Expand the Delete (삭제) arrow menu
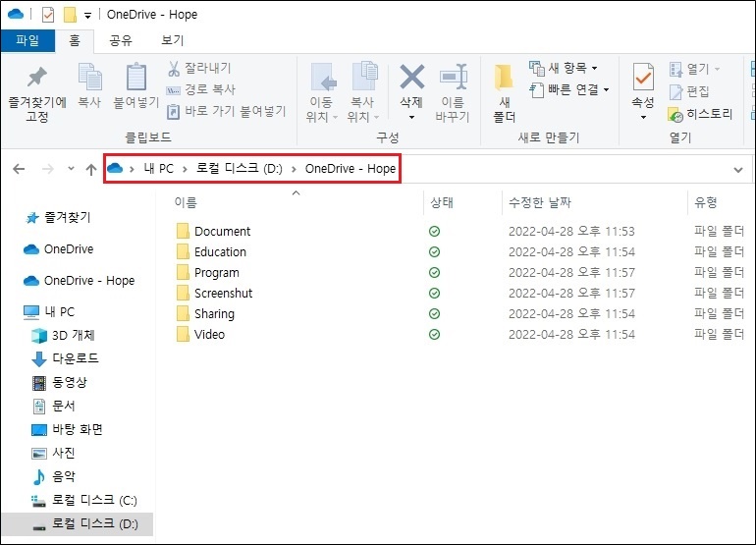Screen dimensions: 756x545 [411, 117]
